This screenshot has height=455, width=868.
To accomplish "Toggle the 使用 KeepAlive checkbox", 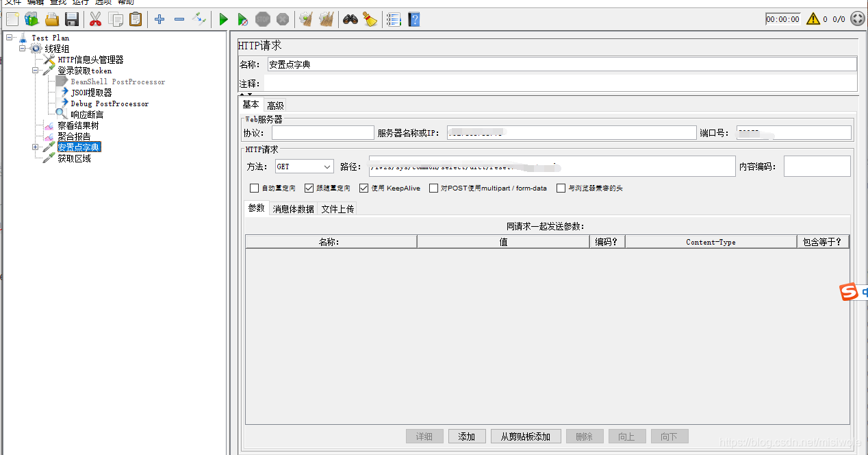I will pyautogui.click(x=363, y=188).
